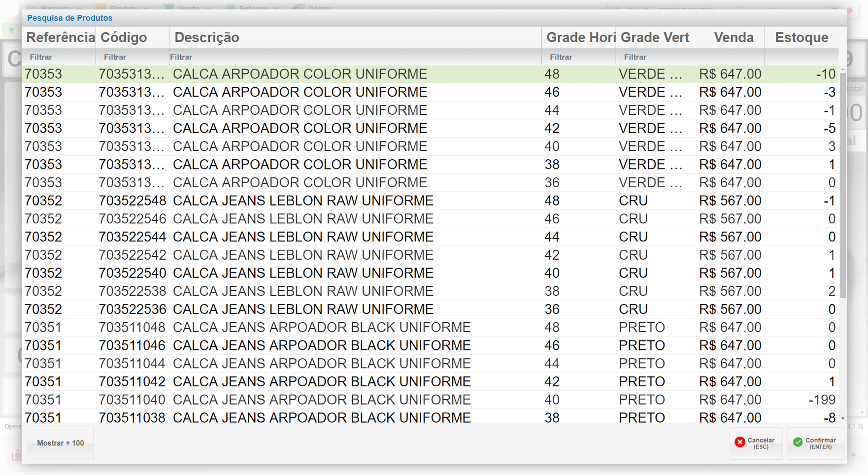
Task: Click the scrollbar down arrow
Action: (843, 418)
